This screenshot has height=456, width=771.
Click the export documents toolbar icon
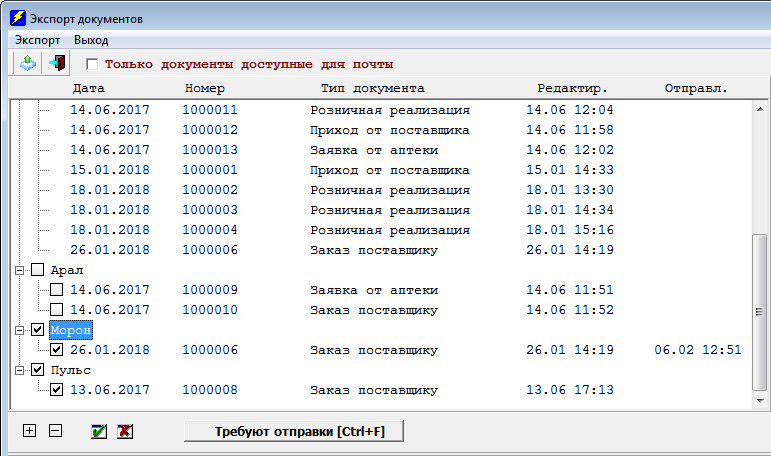click(x=28, y=63)
